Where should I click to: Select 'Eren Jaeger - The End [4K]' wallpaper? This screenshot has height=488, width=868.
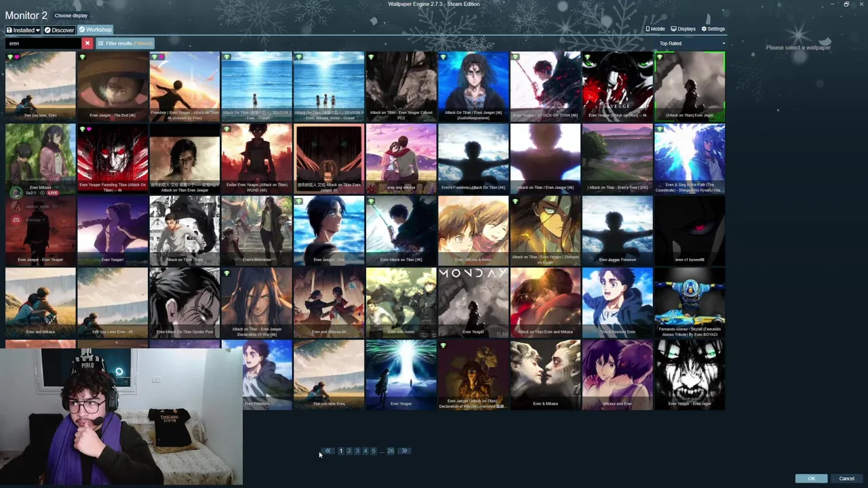click(x=113, y=87)
